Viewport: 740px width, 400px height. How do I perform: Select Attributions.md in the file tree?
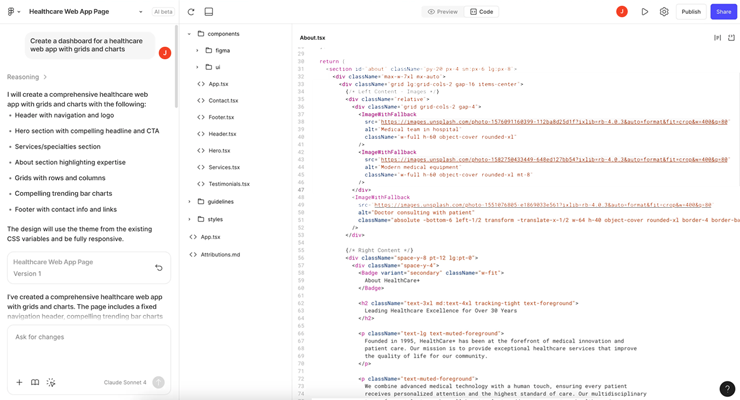(x=220, y=255)
